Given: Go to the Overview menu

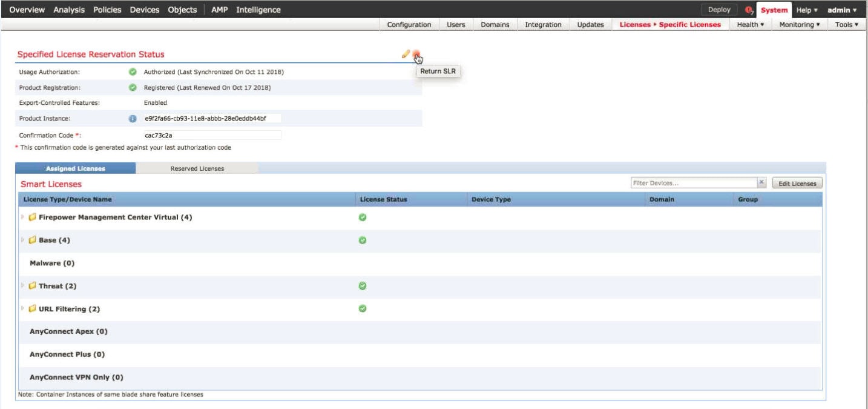Looking at the screenshot, I should pyautogui.click(x=28, y=10).
